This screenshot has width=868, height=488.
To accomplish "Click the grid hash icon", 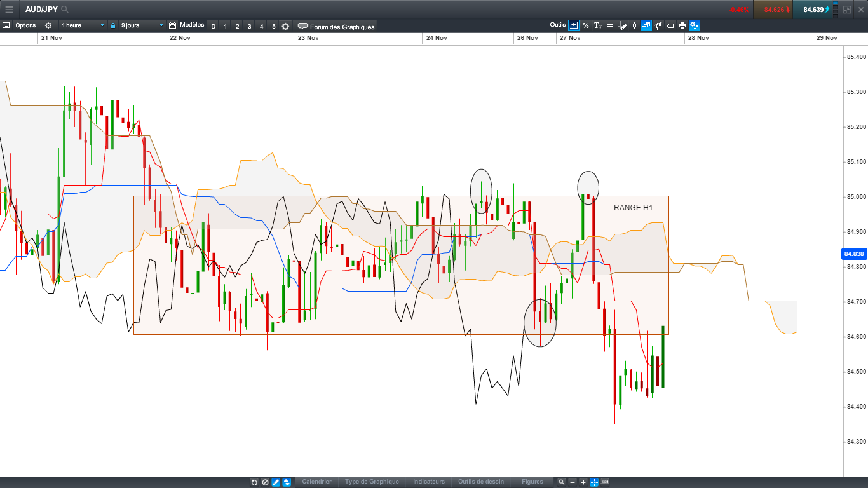I will [x=610, y=25].
